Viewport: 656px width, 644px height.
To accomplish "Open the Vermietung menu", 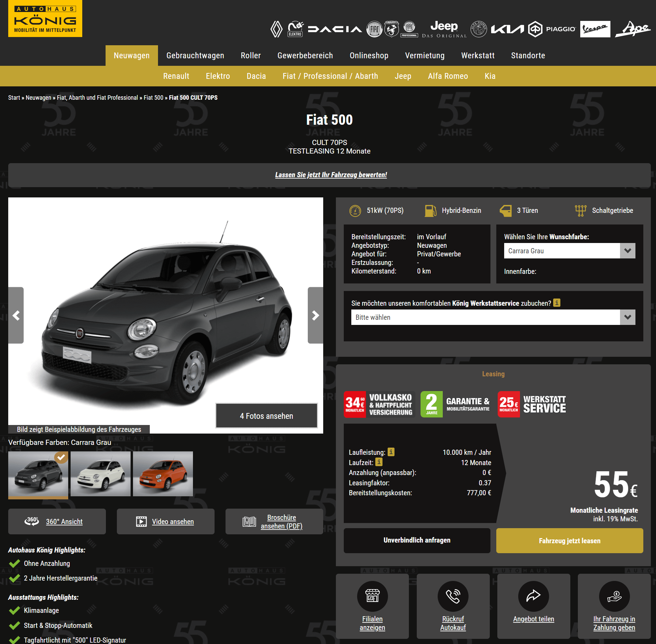I will 425,56.
